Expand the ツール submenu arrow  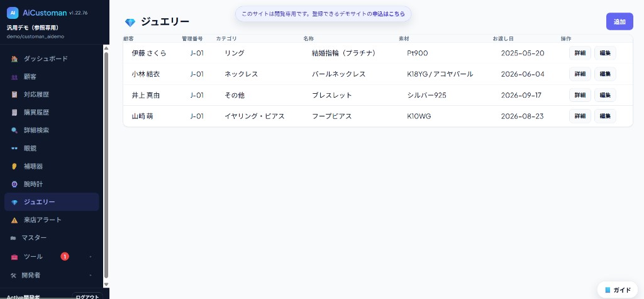coord(91,257)
